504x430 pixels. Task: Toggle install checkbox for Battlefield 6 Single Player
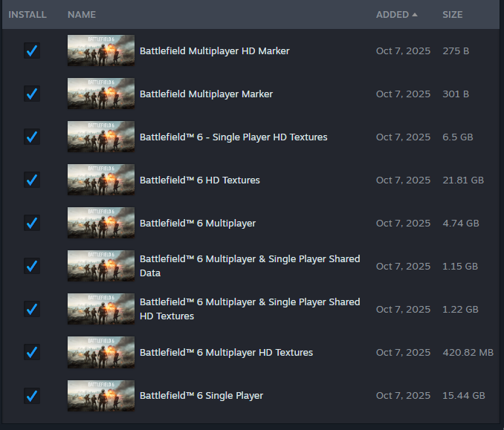[x=32, y=396]
